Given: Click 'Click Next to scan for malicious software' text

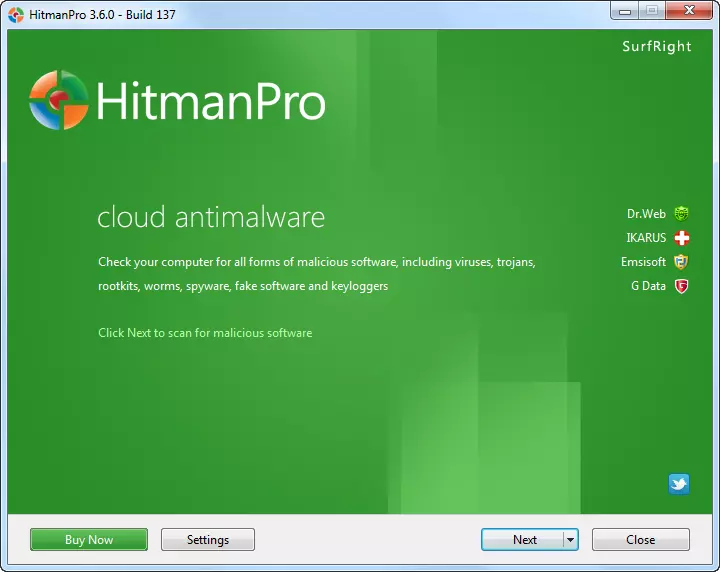Looking at the screenshot, I should [x=205, y=333].
